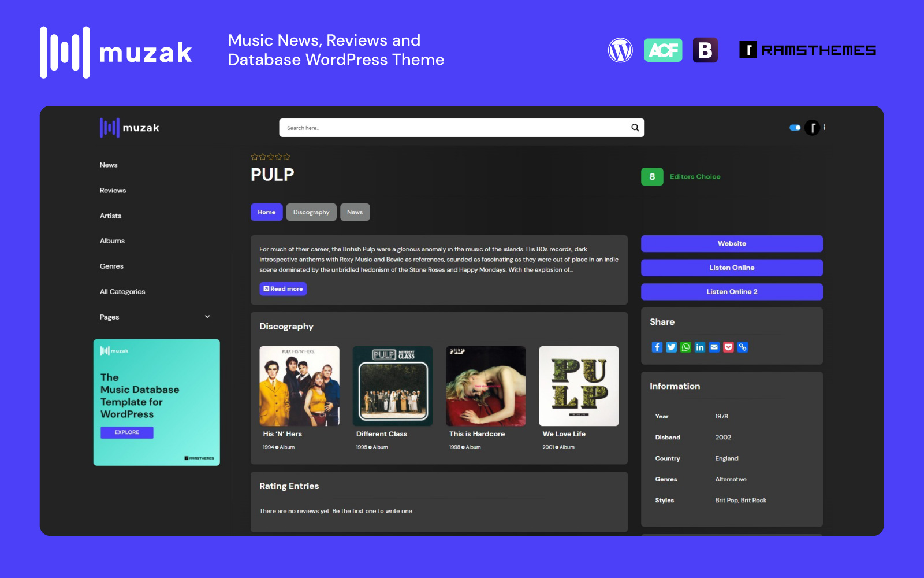Click the year value 1978
This screenshot has height=578, width=924.
tap(721, 416)
